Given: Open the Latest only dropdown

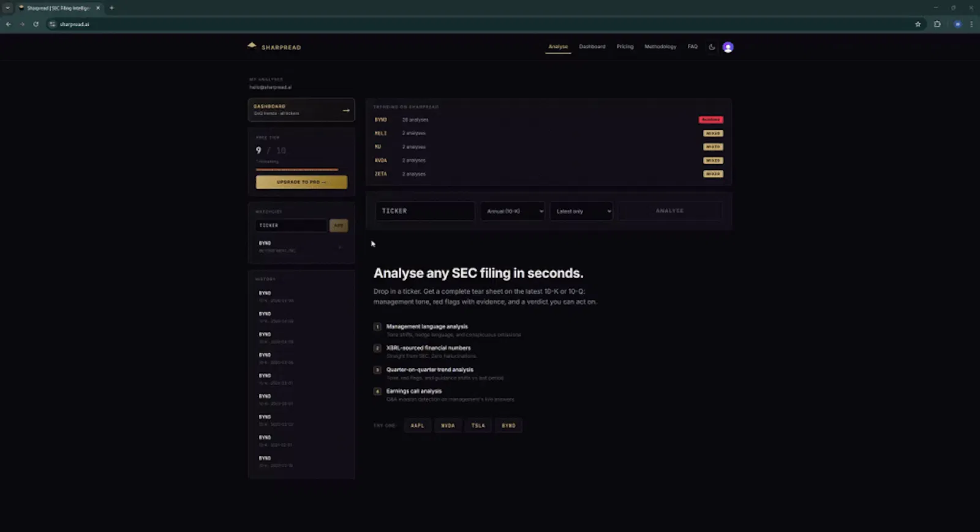Looking at the screenshot, I should tap(581, 211).
